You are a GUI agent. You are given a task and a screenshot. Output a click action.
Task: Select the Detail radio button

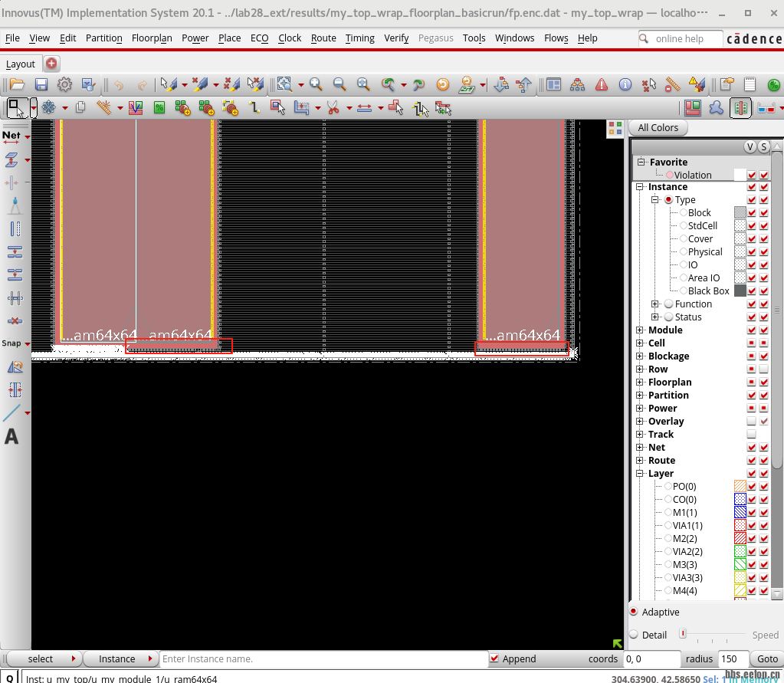[634, 635]
